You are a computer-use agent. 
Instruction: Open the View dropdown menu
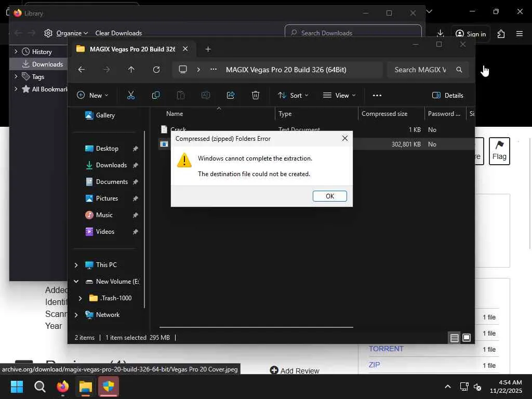(x=339, y=96)
